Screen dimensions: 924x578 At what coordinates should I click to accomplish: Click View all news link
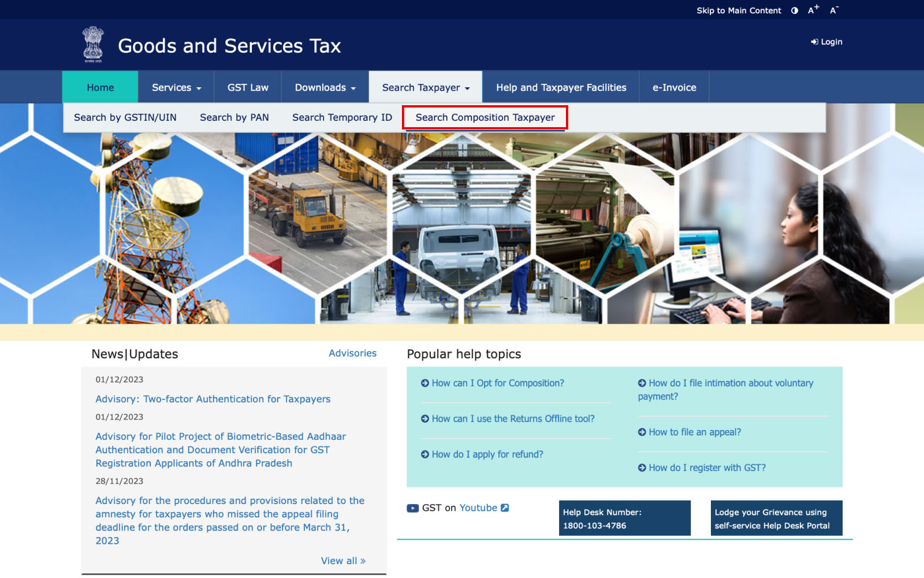343,561
